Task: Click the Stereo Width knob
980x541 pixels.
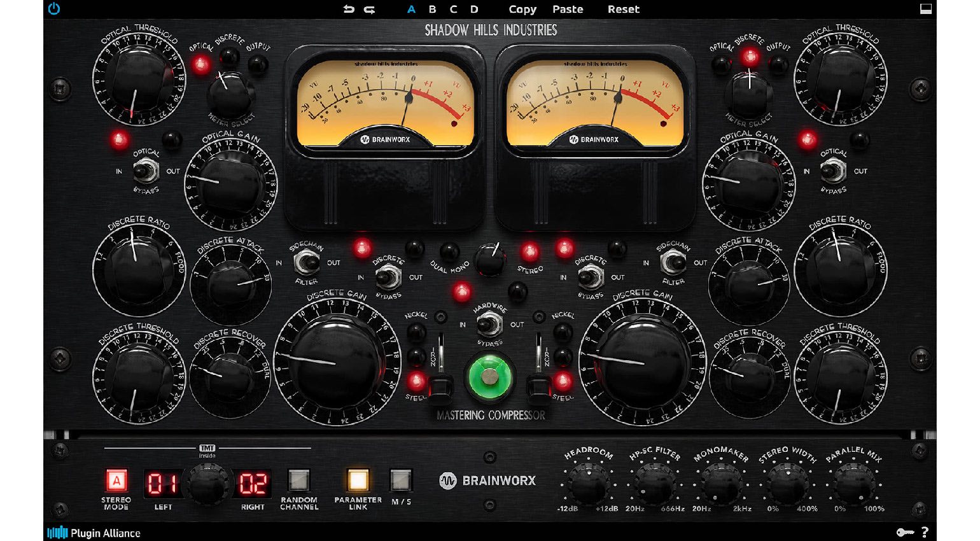Action: [x=787, y=485]
